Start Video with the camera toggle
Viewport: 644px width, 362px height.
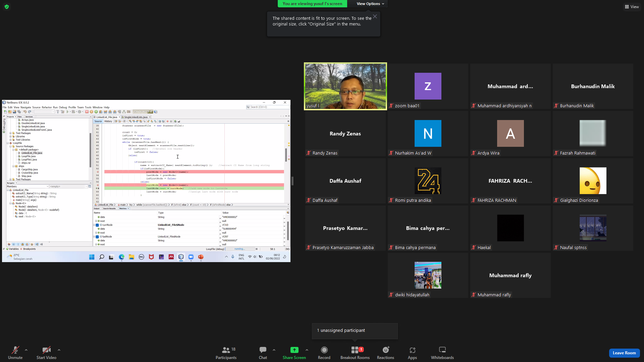(x=46, y=353)
